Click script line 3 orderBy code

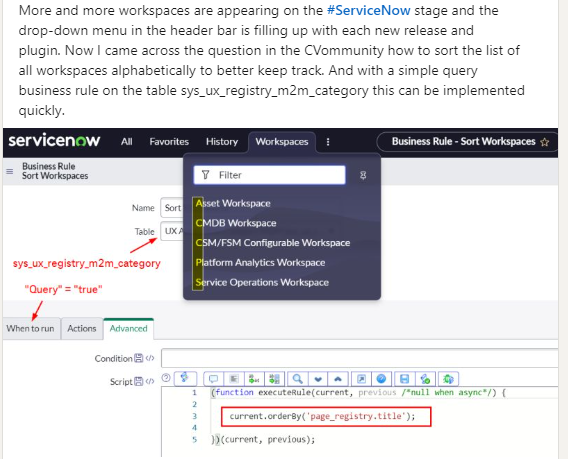(x=322, y=416)
